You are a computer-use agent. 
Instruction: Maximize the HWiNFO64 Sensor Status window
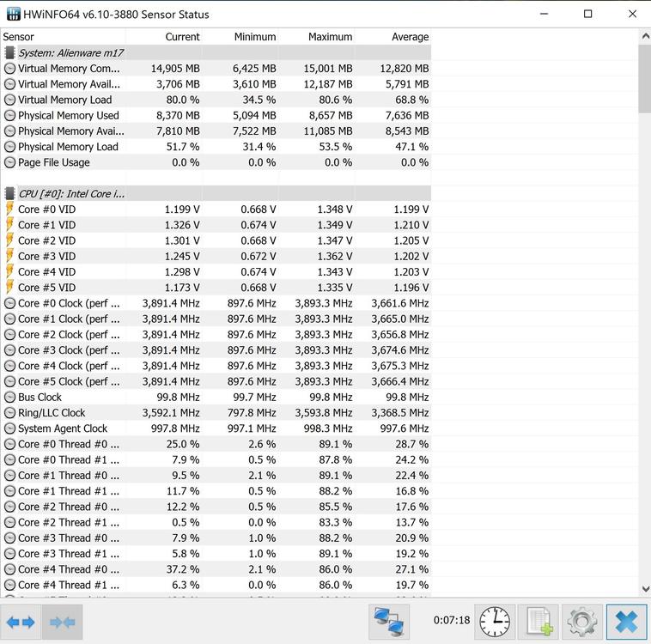point(587,15)
